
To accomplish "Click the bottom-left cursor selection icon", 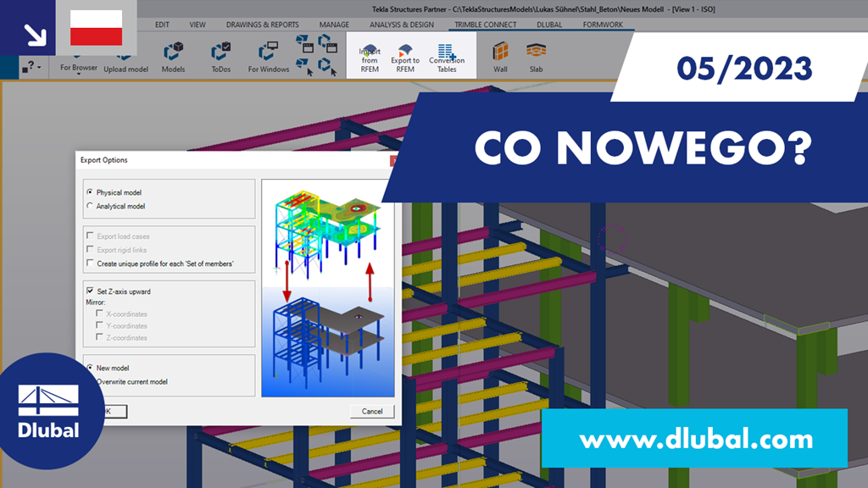I will point(304,67).
